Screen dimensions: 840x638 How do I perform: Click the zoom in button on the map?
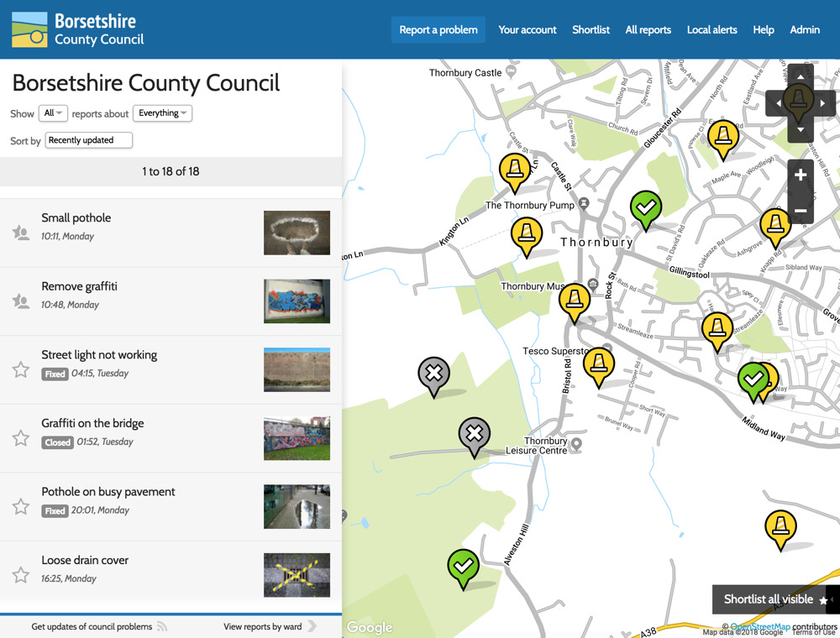coord(799,175)
